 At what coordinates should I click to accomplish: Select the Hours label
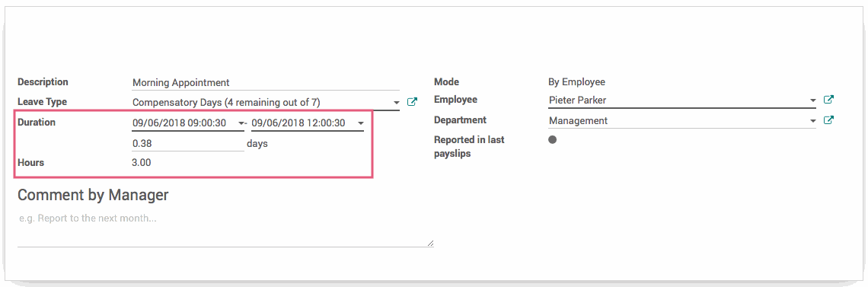click(31, 163)
